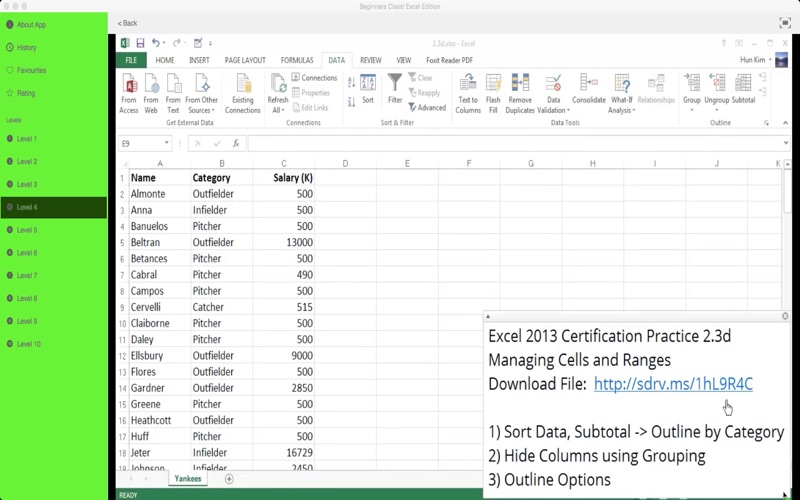
Task: Click the Text to Columns icon
Action: point(468,94)
